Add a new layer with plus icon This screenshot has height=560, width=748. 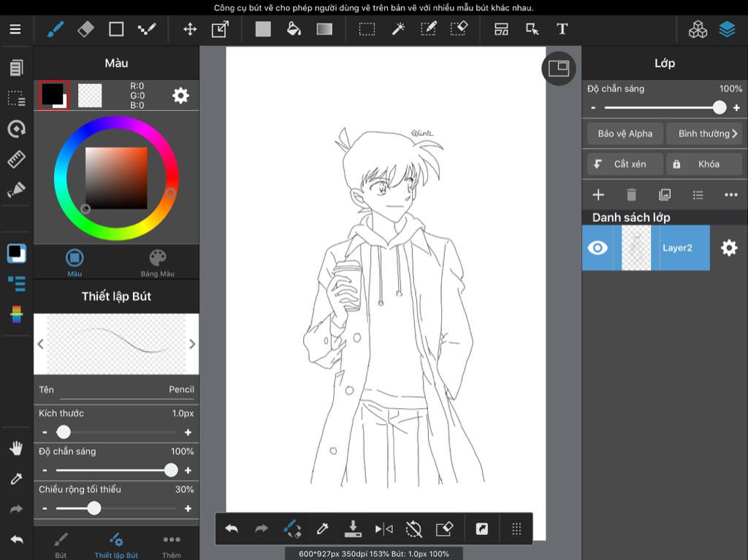point(598,195)
